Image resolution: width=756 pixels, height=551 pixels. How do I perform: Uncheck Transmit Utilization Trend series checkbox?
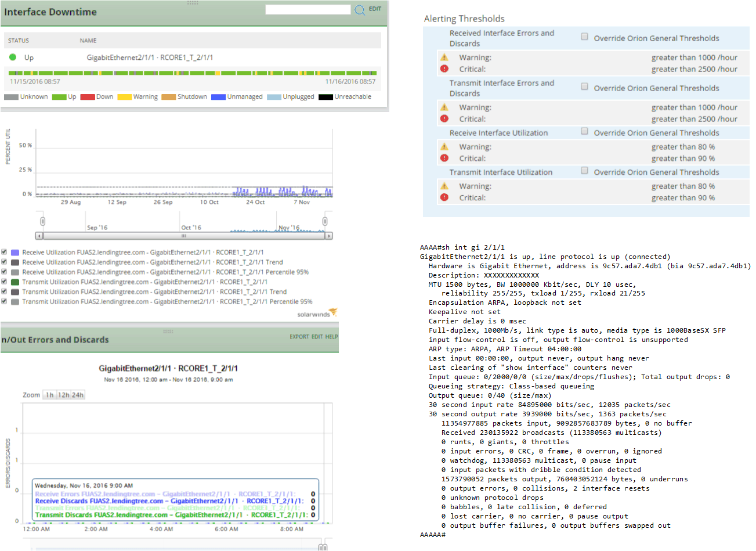tap(4, 291)
